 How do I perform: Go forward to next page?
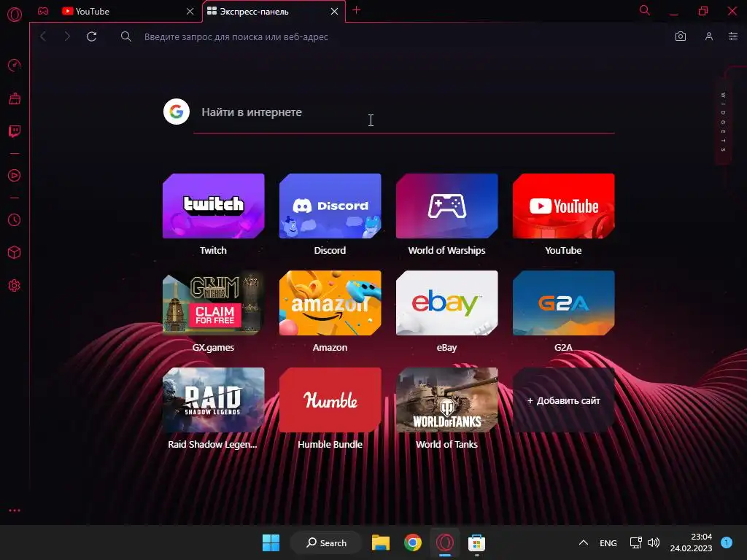(67, 36)
